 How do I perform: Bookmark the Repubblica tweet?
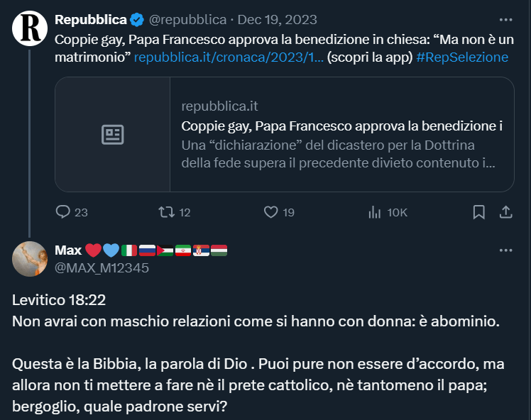479,212
